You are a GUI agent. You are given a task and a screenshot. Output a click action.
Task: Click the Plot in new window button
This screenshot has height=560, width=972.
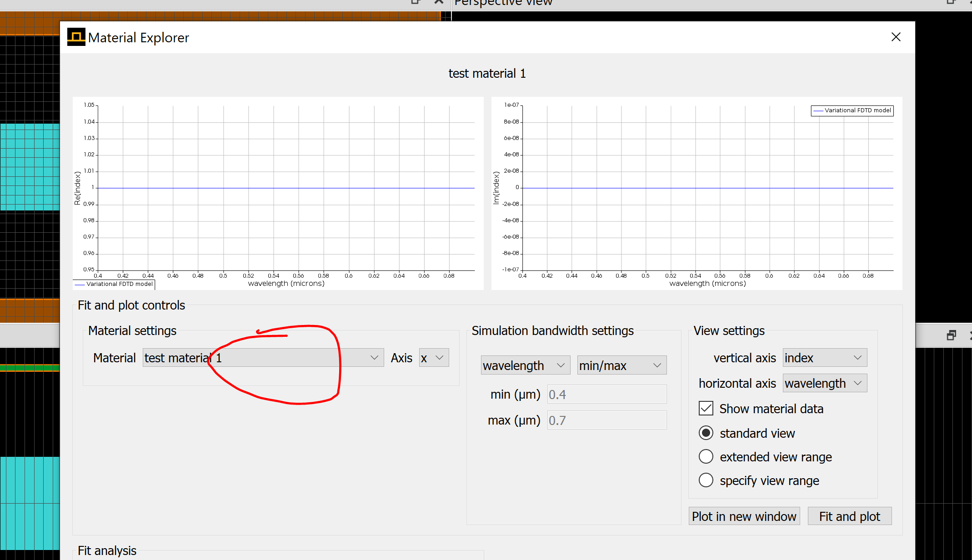pyautogui.click(x=744, y=516)
